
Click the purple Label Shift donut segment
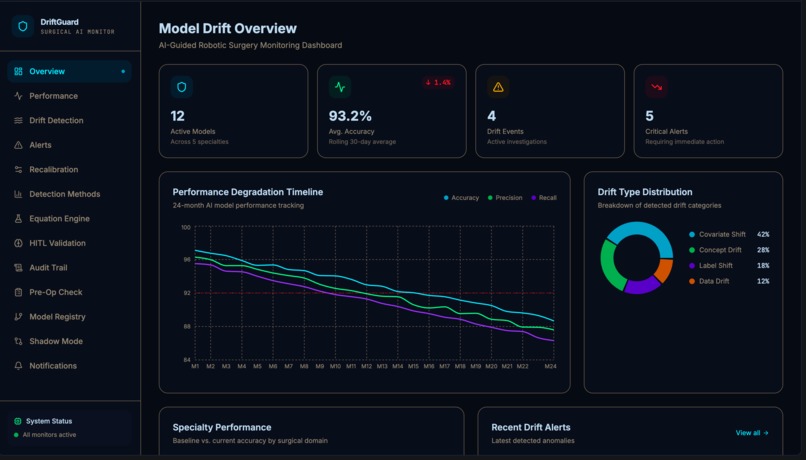tap(640, 285)
